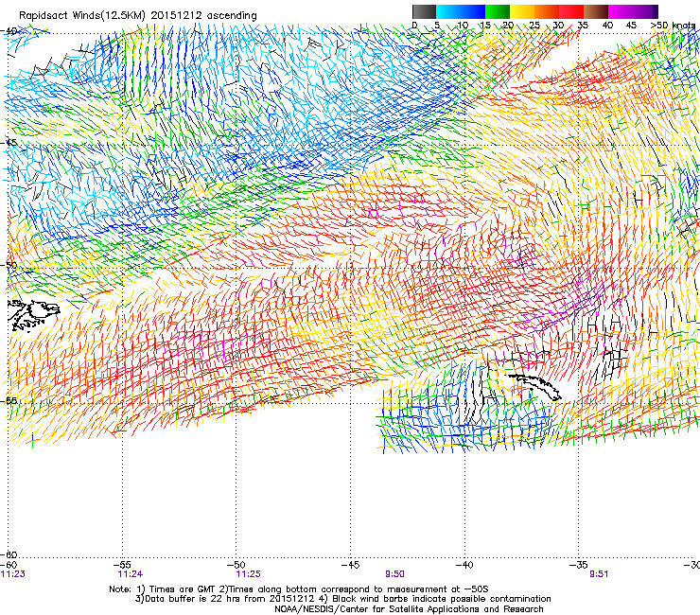
Task: Click the -60 latitude axis label
Action: click(9, 554)
